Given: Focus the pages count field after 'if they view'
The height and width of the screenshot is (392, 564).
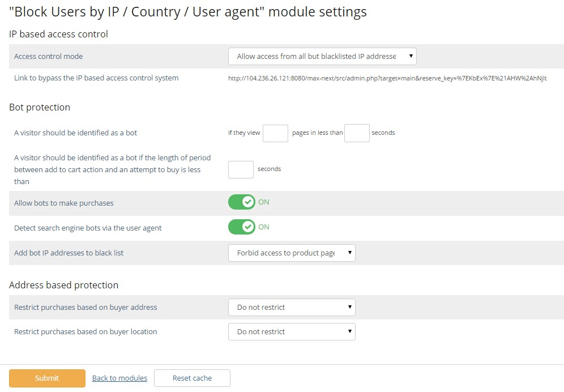Looking at the screenshot, I should 276,133.
